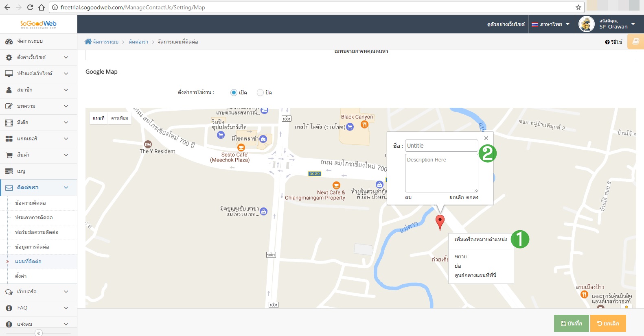The height and width of the screenshot is (336, 644).
Task: Select เพิ่มเครื่องหมายตำแหน่ง in the map context menu
Action: pyautogui.click(x=481, y=240)
